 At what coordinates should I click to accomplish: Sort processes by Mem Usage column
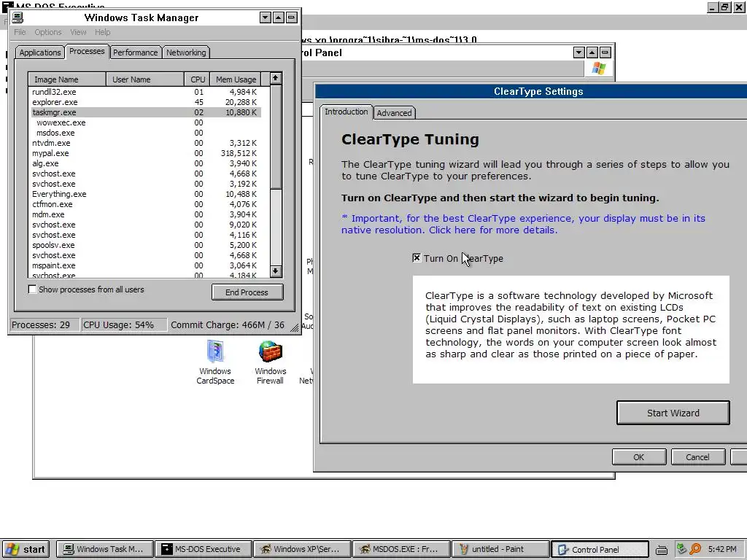pos(236,79)
